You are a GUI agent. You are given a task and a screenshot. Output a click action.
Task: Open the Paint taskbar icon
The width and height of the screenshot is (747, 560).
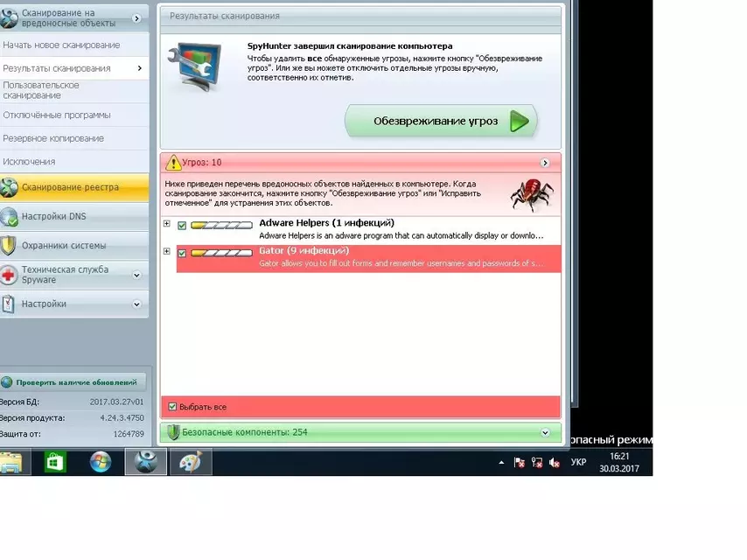191,461
